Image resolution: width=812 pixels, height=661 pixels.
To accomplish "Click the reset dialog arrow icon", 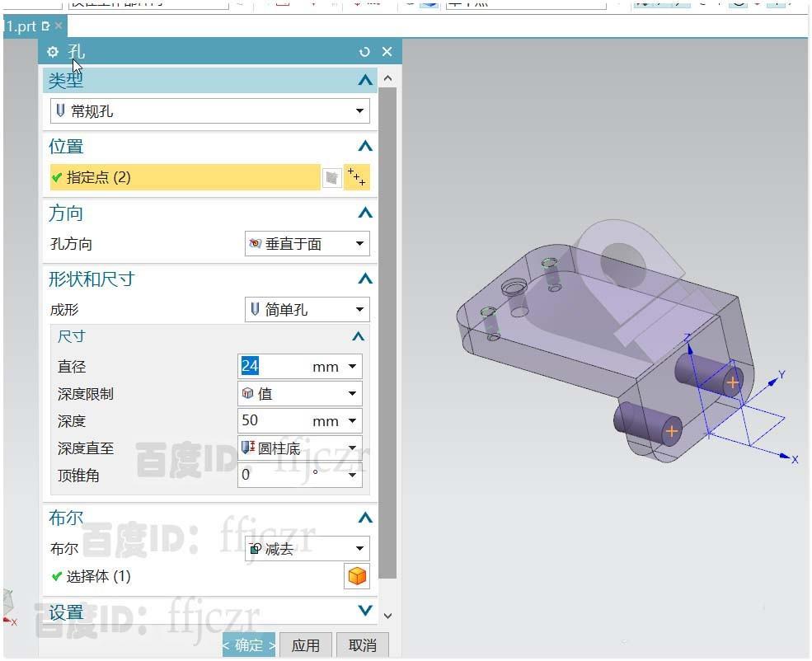I will click(364, 51).
